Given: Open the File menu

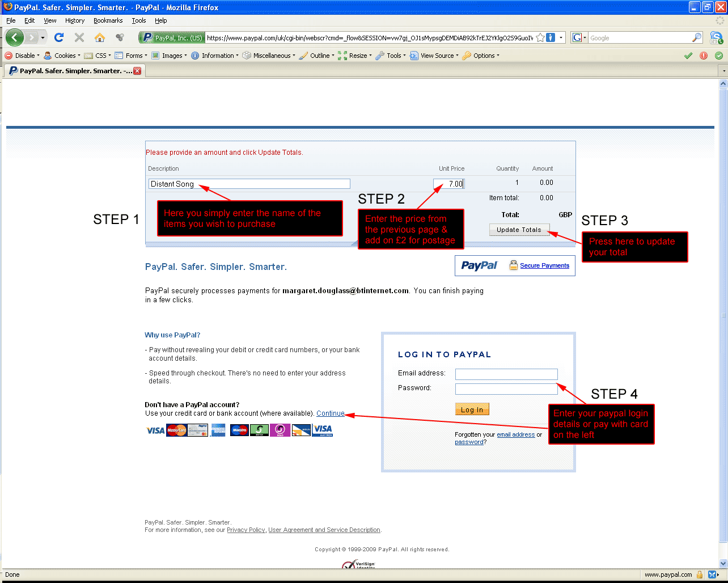Looking at the screenshot, I should coord(11,20).
